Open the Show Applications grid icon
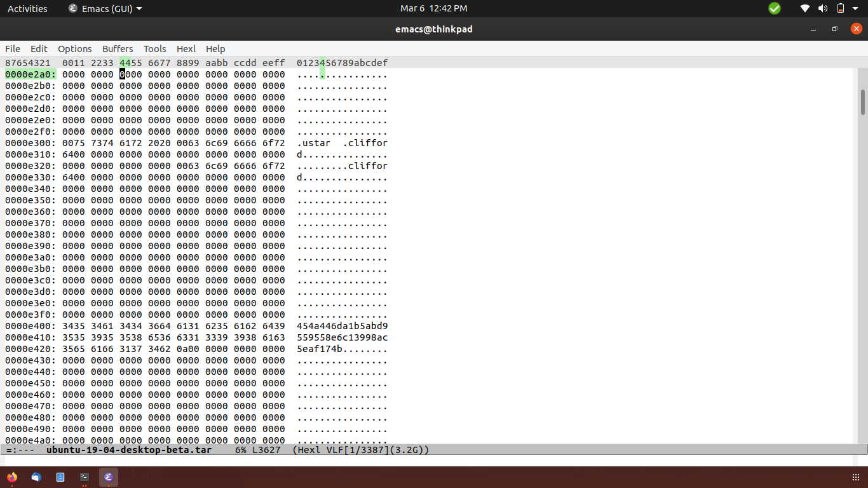This screenshot has height=488, width=868. tap(855, 477)
